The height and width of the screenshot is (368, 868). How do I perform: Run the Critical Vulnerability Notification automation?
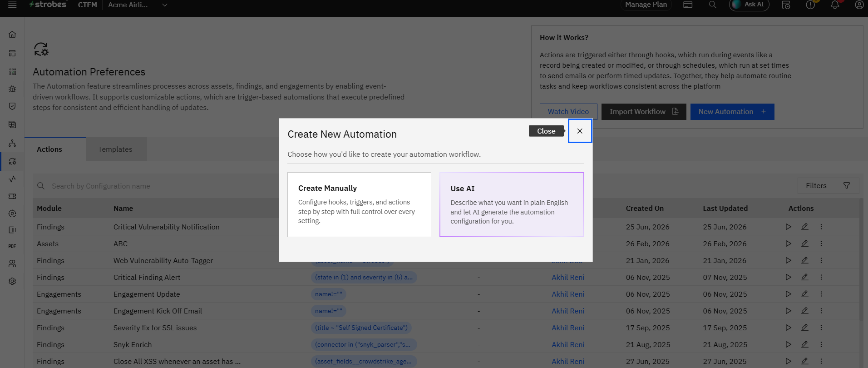[789, 227]
